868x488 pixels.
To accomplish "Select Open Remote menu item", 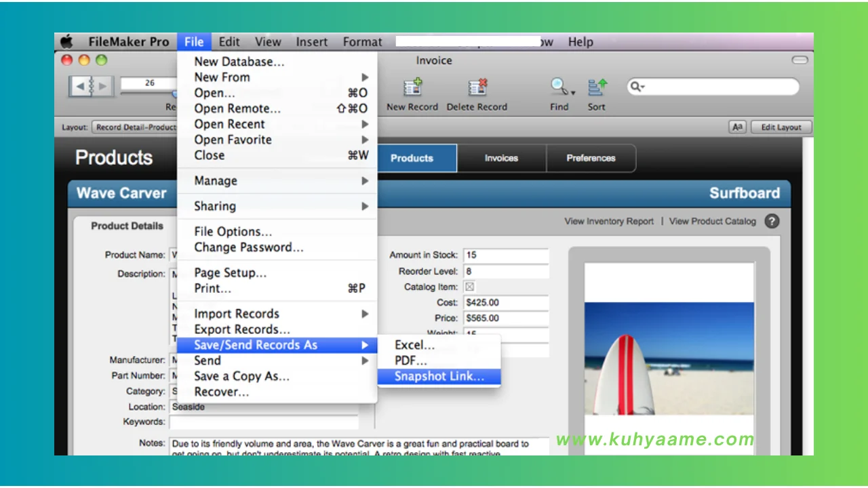I will tap(277, 108).
